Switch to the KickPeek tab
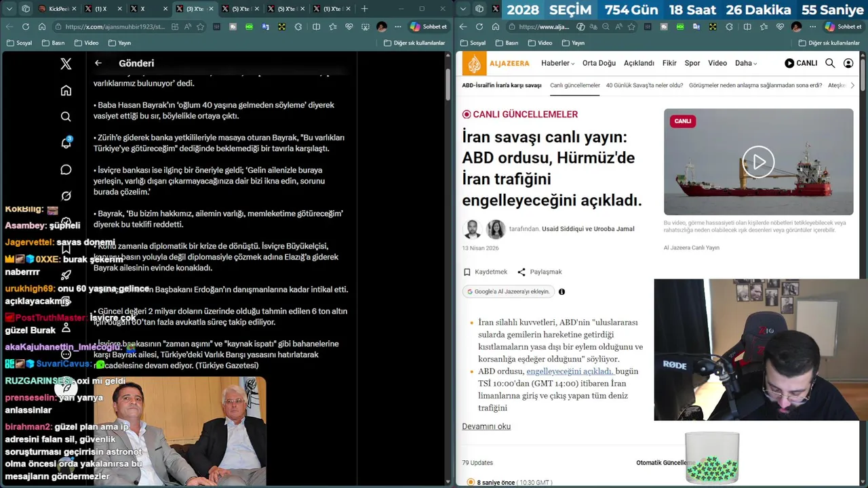This screenshot has height=488, width=868. pos(57,9)
